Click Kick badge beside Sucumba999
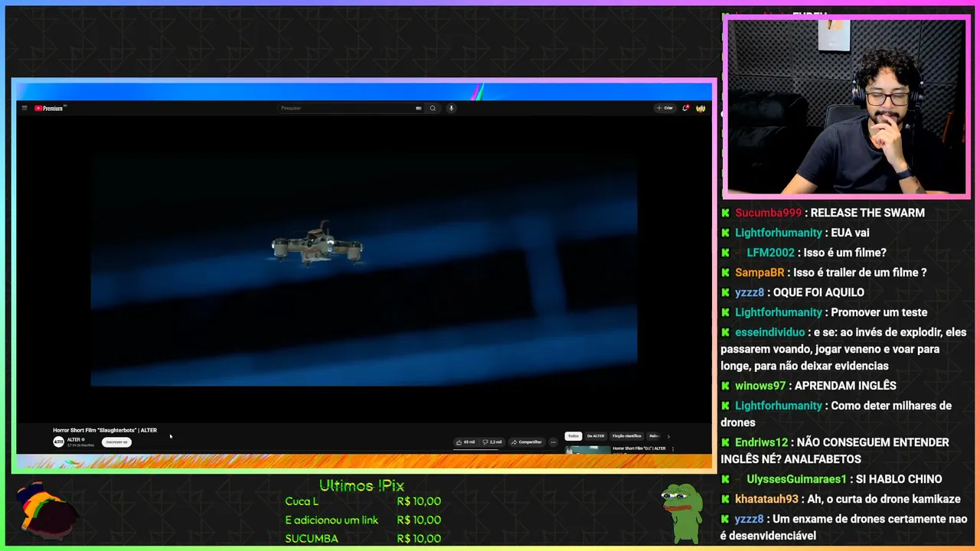 pyautogui.click(x=726, y=213)
